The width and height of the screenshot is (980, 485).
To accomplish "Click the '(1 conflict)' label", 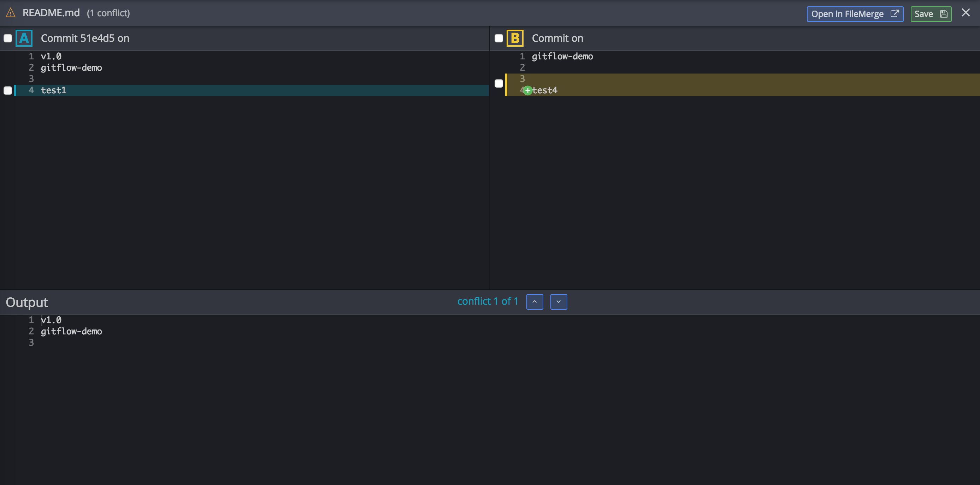I will [108, 13].
